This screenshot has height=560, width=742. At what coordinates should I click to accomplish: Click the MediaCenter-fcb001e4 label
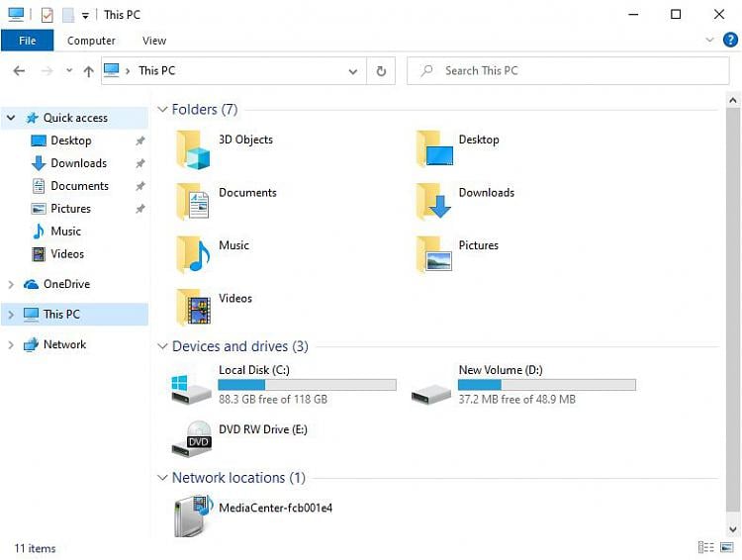coord(275,509)
